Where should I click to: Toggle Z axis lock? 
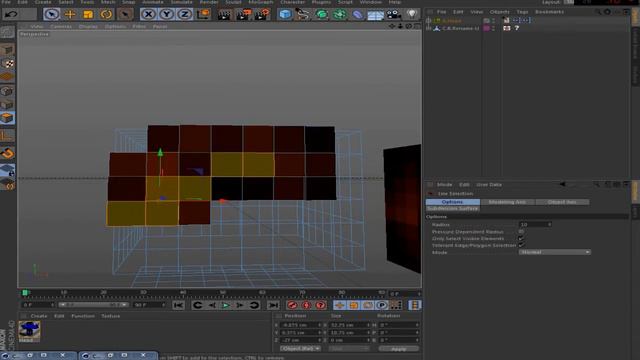point(184,14)
